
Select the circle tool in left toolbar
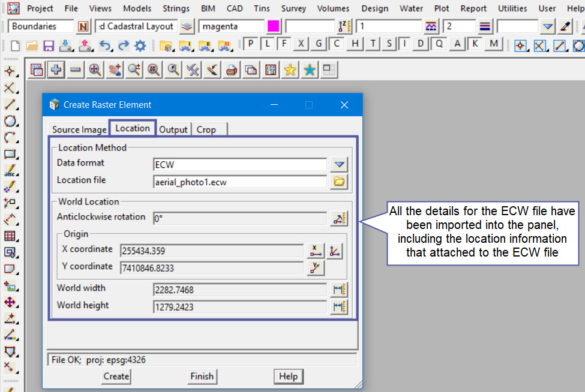coord(10,121)
